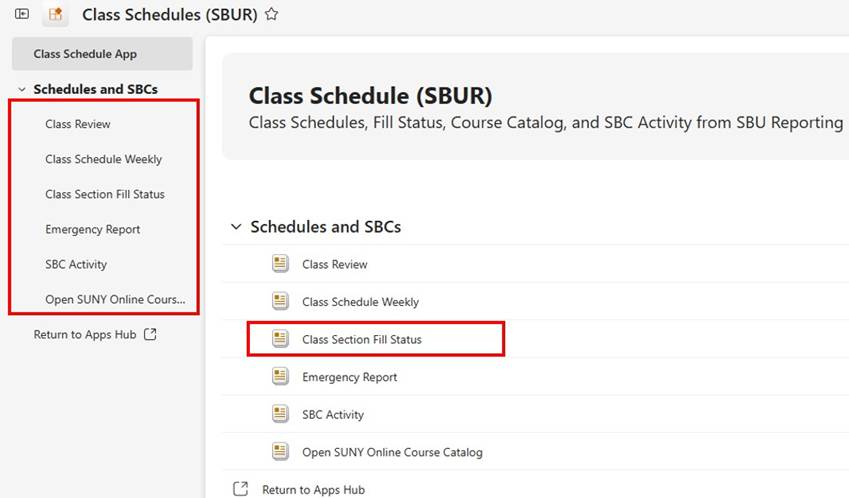Open Emergency Report in main list
The height and width of the screenshot is (498, 849).
pyautogui.click(x=350, y=377)
